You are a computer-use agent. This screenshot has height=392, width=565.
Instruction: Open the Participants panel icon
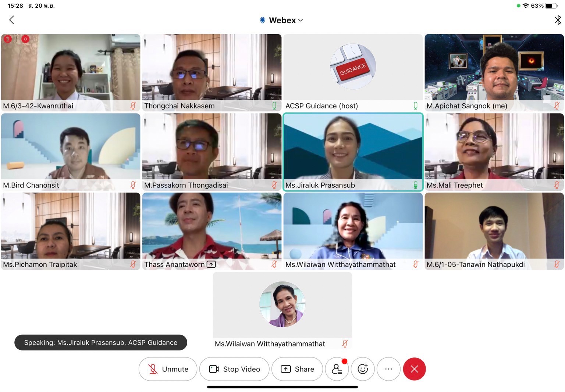coord(337,369)
